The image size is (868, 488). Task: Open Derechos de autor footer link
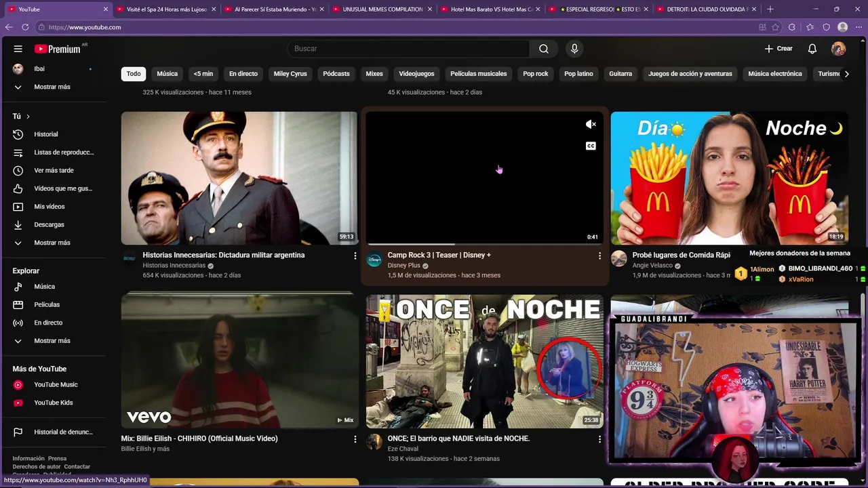[x=37, y=467]
